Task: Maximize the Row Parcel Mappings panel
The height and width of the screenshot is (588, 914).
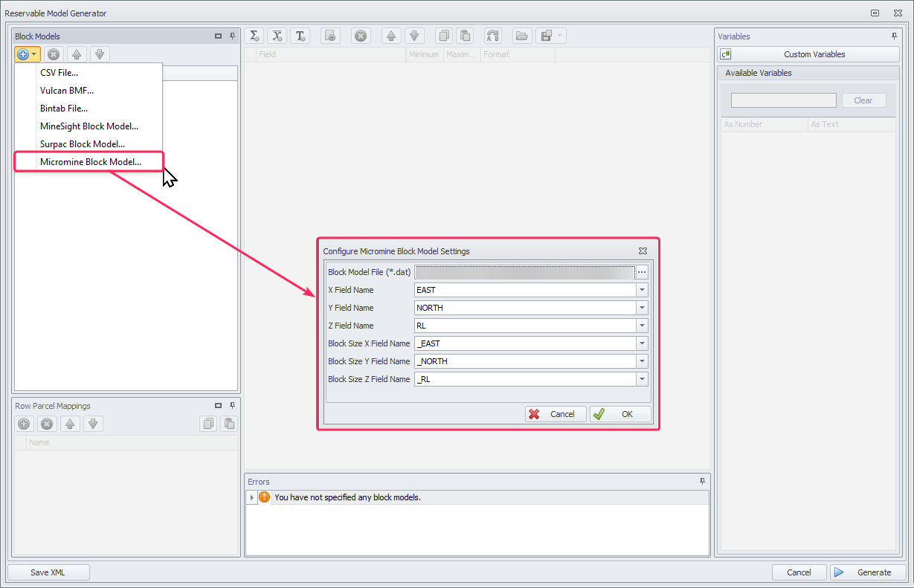Action: [218, 406]
